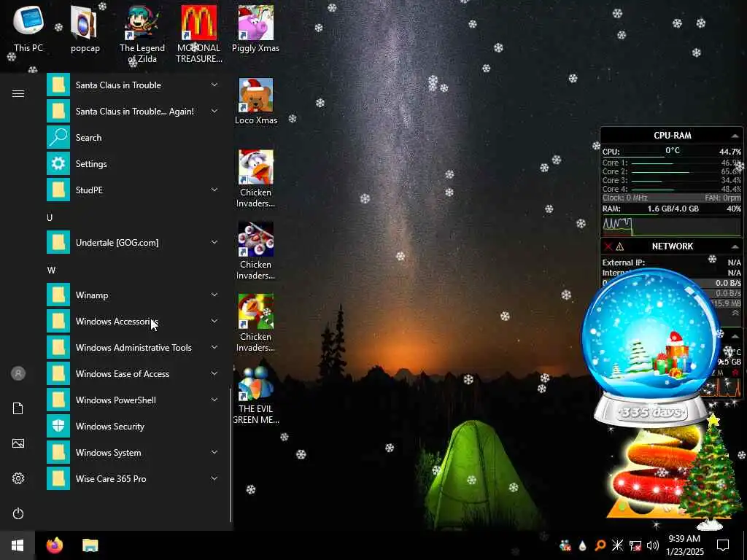Click the warning triangle in NETWORK gadget
Image resolution: width=747 pixels, height=560 pixels.
(x=620, y=246)
